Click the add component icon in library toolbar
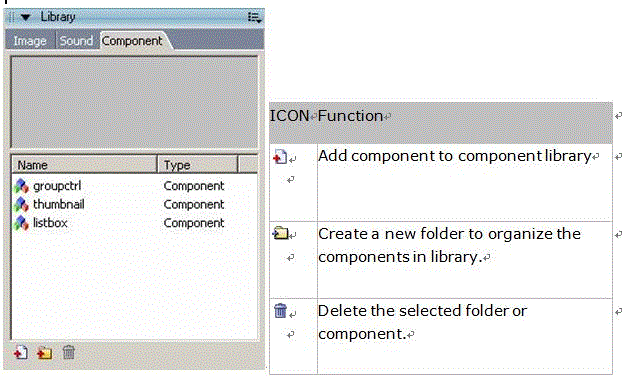Screen dimensions: 622x376 point(21,352)
